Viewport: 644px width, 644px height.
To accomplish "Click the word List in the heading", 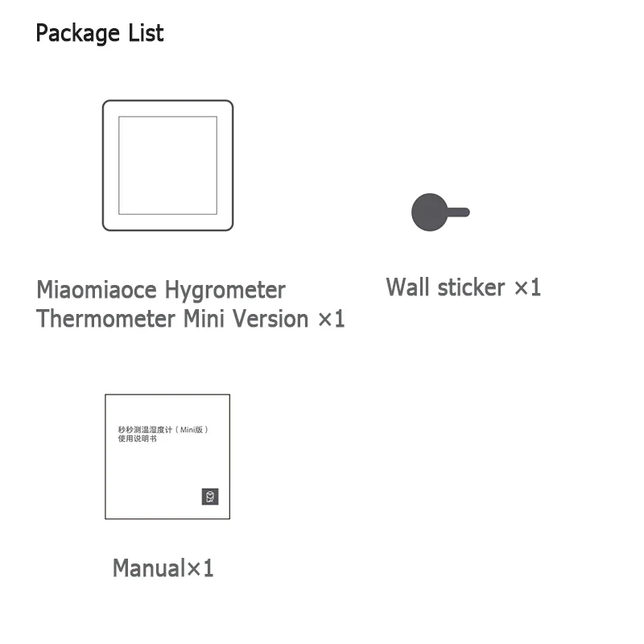I will point(147,33).
